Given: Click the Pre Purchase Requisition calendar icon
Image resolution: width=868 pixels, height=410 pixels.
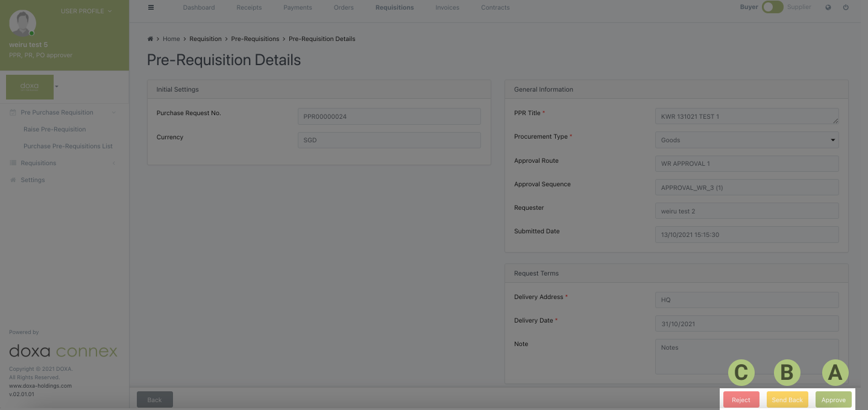Looking at the screenshot, I should (x=13, y=112).
